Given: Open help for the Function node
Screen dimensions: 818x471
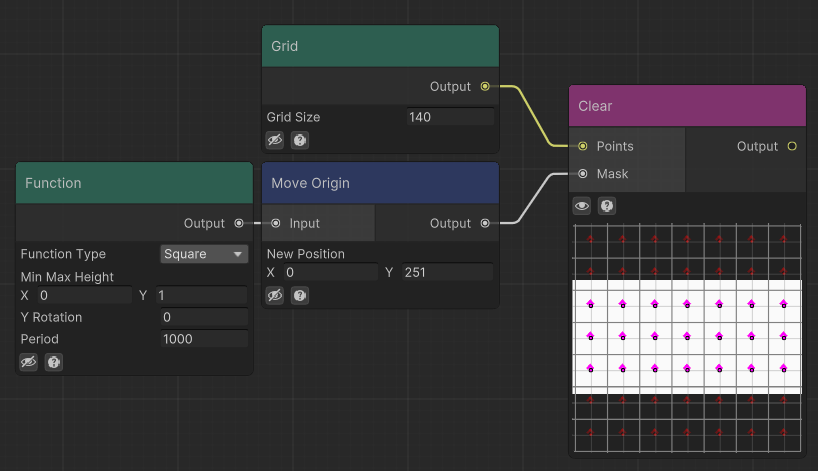Looking at the screenshot, I should tap(54, 362).
